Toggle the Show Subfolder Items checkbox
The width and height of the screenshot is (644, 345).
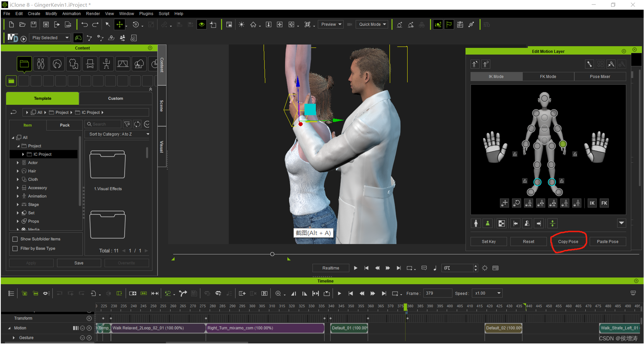15,239
